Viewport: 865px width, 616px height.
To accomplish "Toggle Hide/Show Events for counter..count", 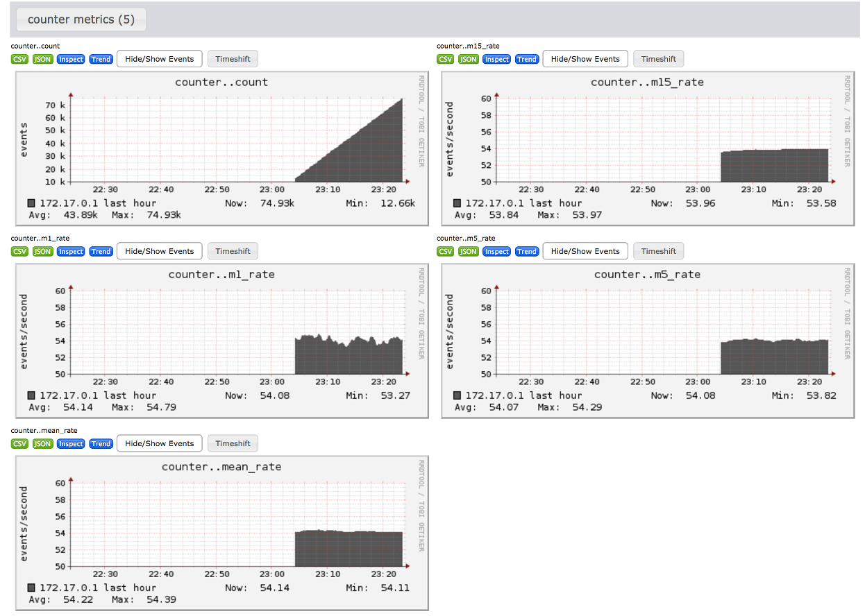I will click(160, 59).
